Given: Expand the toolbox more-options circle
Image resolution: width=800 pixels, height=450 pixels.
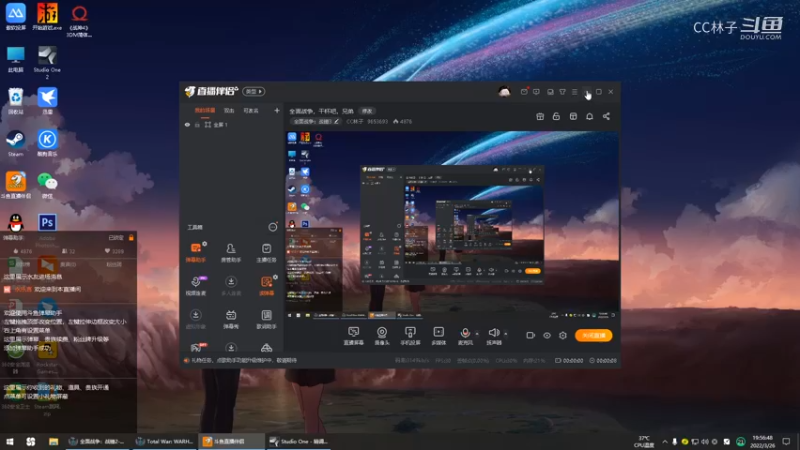Looking at the screenshot, I should tap(273, 227).
